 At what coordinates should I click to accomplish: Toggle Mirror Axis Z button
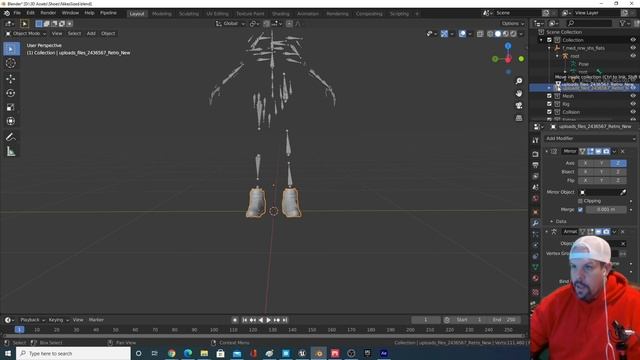(618, 163)
